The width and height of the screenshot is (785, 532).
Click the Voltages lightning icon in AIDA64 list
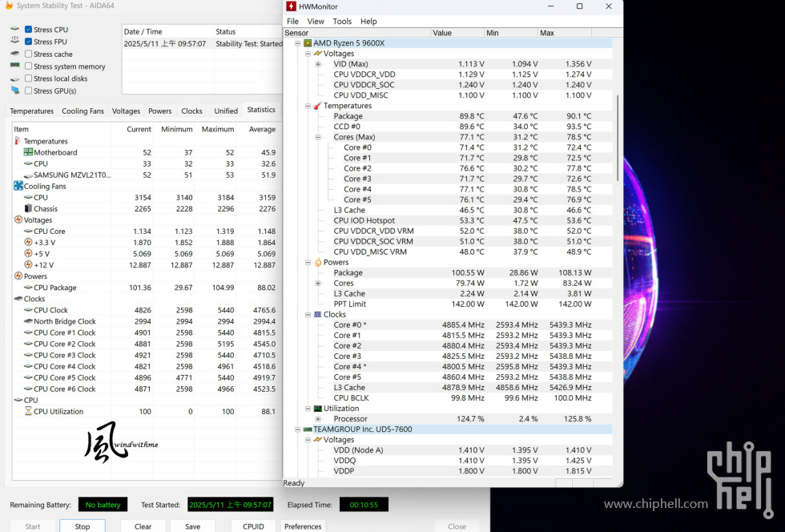(x=18, y=220)
